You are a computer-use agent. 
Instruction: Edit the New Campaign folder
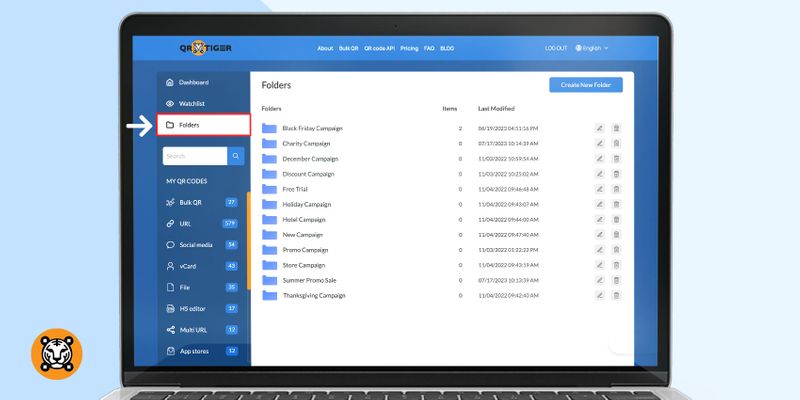pos(599,235)
